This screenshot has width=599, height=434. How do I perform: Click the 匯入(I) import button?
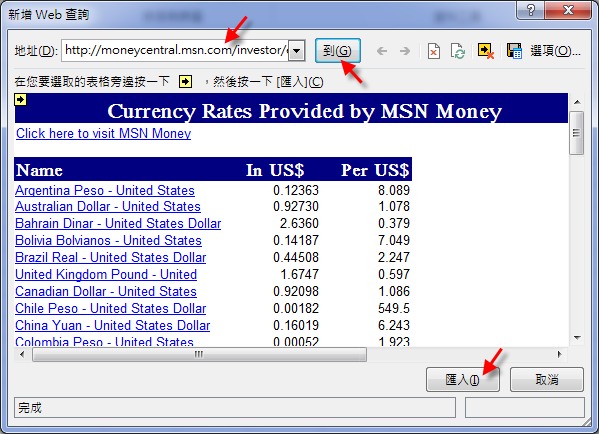(x=463, y=379)
